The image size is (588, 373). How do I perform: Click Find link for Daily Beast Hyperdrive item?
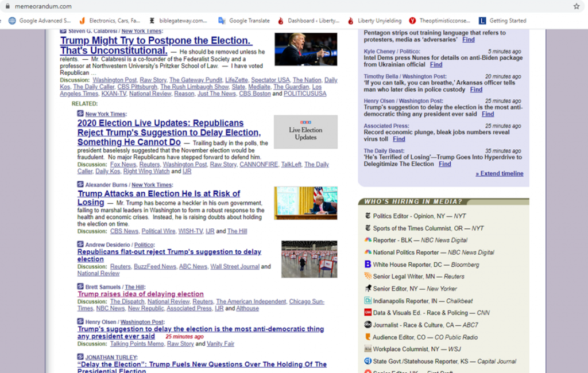[445, 164]
